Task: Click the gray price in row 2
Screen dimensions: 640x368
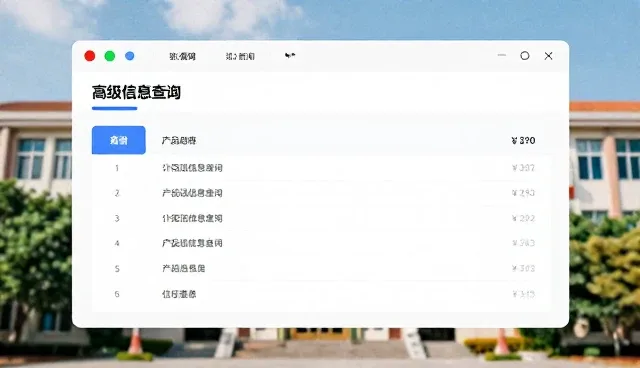Action: tap(523, 193)
